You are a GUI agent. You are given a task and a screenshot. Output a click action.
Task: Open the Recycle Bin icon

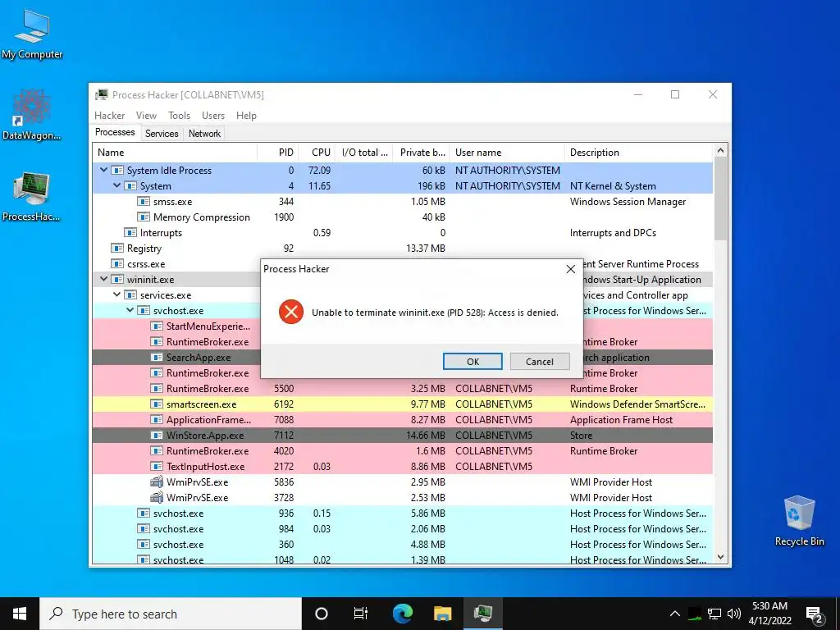(799, 521)
